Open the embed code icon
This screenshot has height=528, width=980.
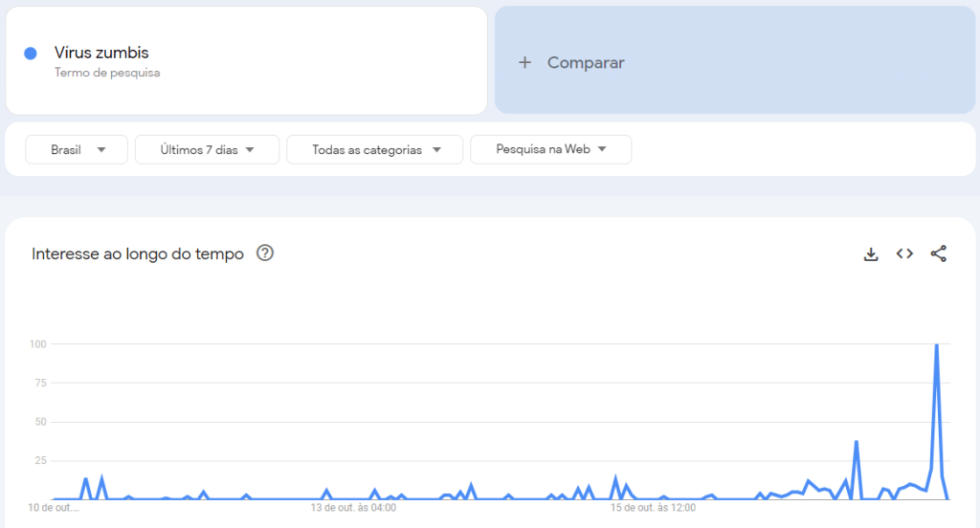point(904,253)
